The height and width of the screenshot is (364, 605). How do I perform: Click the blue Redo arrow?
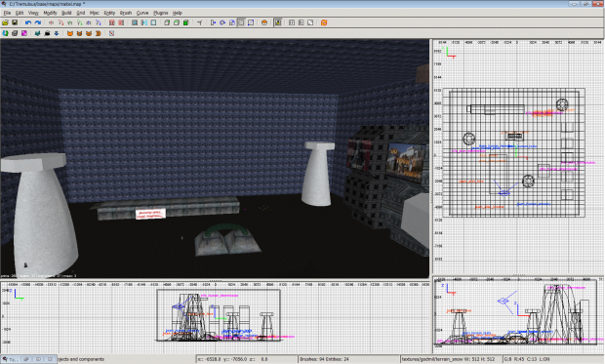38,22
